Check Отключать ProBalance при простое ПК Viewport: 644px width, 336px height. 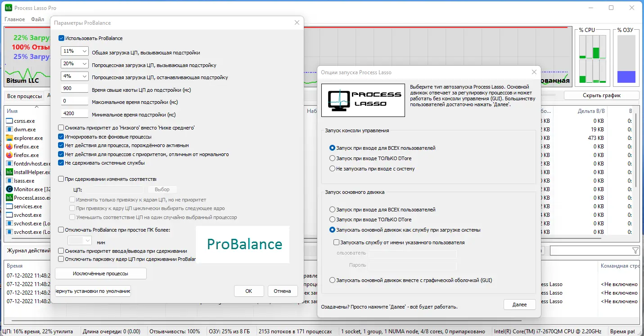(x=61, y=230)
